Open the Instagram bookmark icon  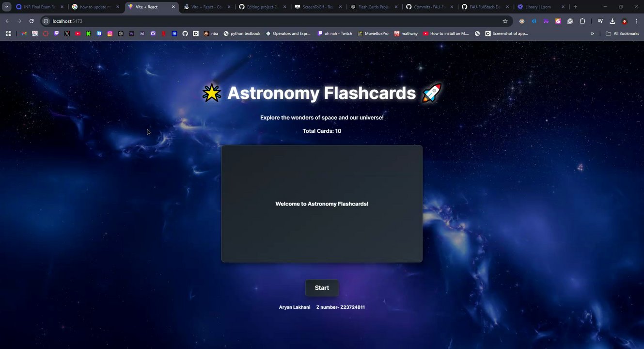point(110,33)
